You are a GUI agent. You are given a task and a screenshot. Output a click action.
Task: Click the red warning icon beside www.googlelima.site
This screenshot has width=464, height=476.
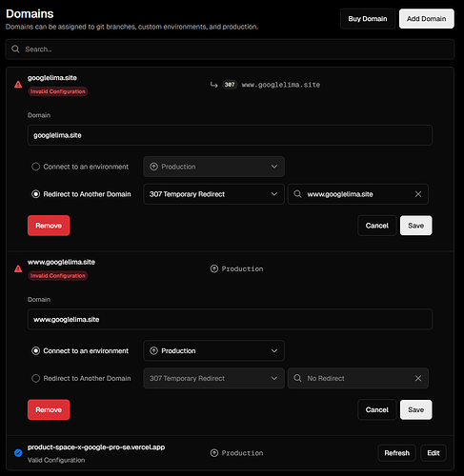[18, 268]
